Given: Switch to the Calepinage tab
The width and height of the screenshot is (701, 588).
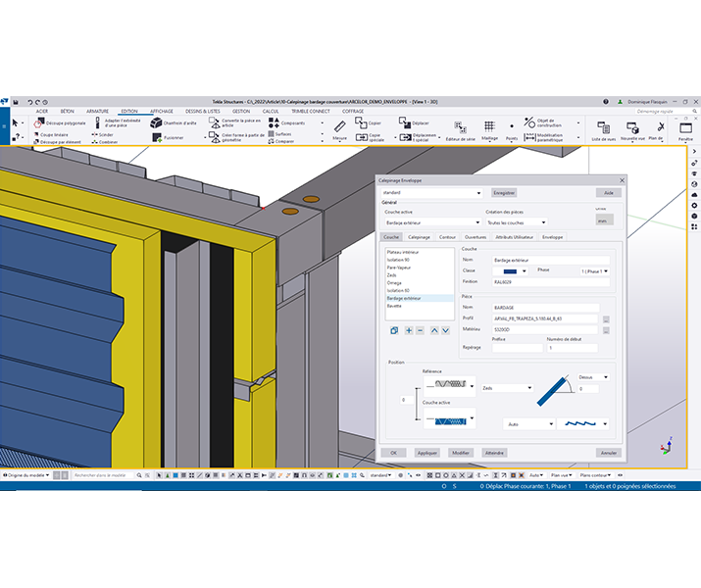Looking at the screenshot, I should click(419, 237).
